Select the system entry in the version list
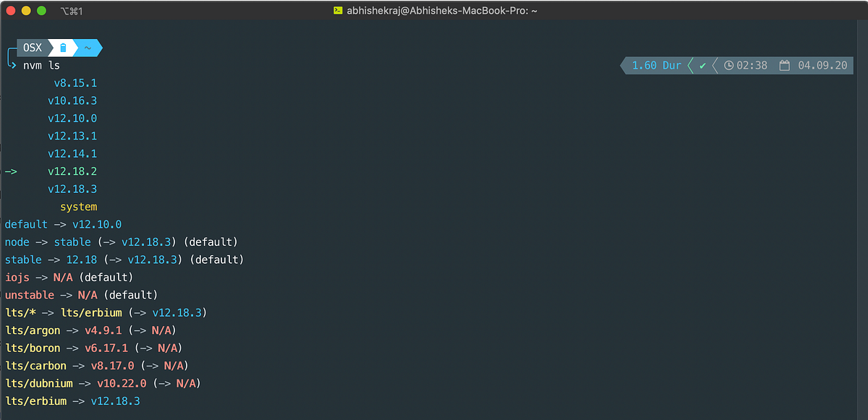This screenshot has height=420, width=868. click(78, 206)
